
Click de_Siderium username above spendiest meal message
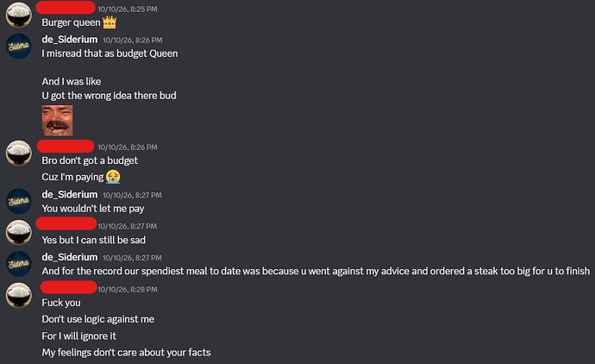click(x=70, y=257)
